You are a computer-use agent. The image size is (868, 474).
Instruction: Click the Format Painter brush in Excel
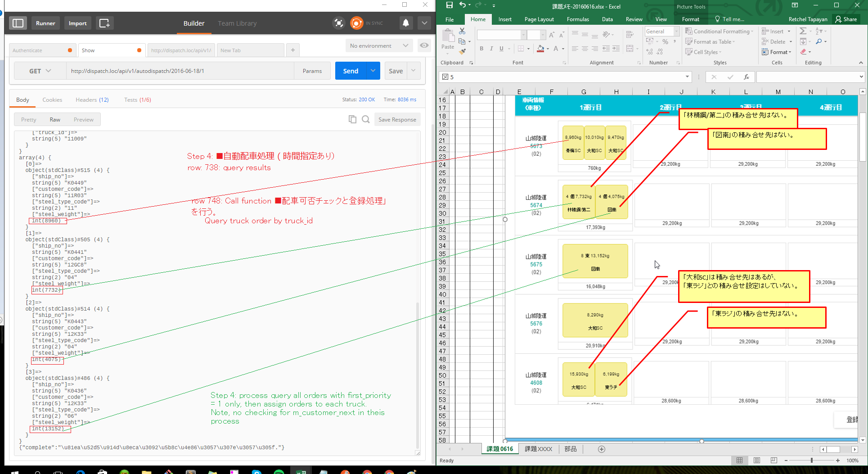(x=462, y=52)
